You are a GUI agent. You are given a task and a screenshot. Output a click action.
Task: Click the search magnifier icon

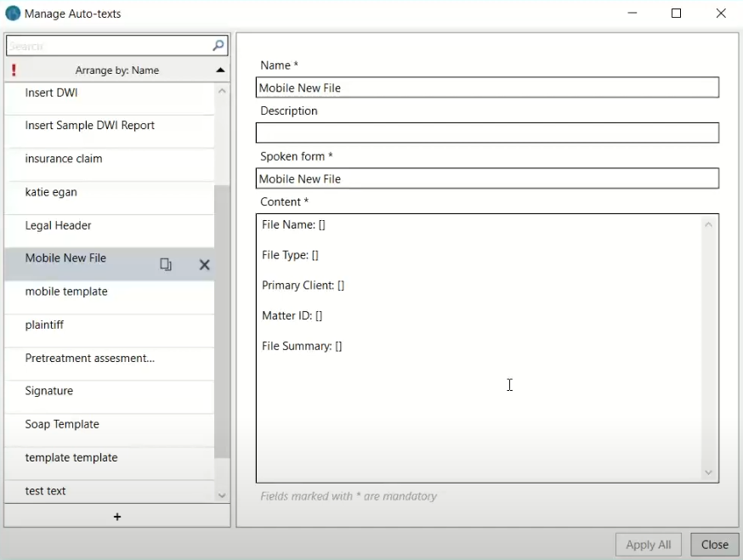coord(218,46)
